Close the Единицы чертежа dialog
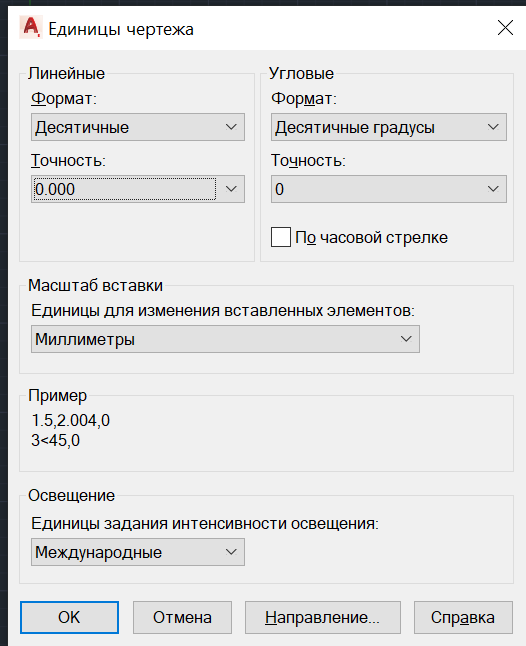 click(x=505, y=28)
